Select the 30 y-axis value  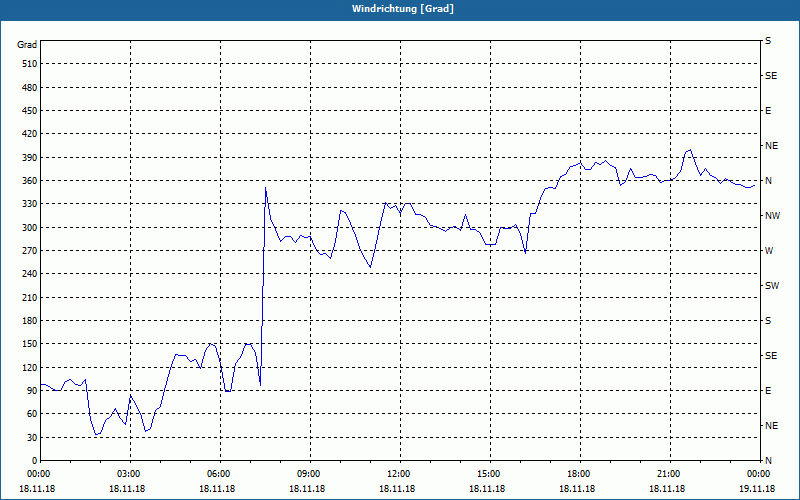(32, 438)
